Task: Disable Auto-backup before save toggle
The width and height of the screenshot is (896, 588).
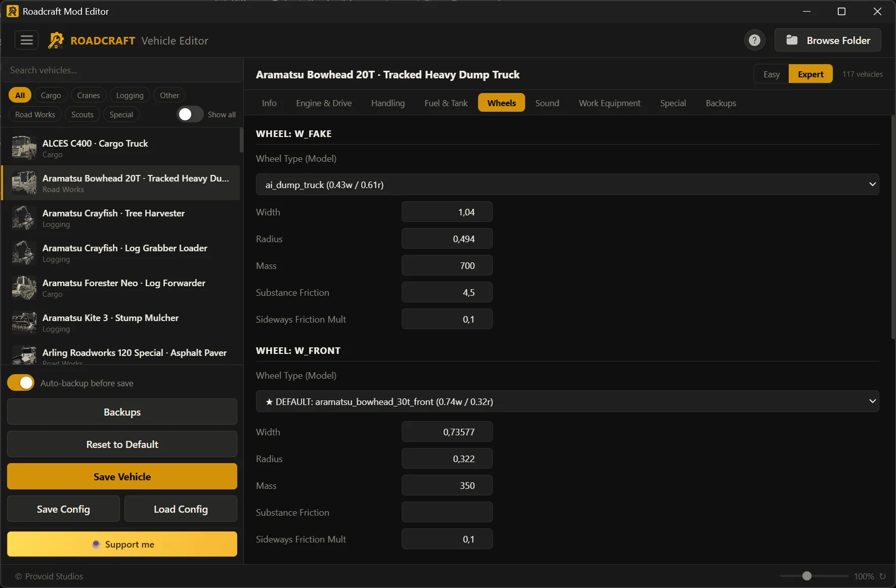Action: 21,383
